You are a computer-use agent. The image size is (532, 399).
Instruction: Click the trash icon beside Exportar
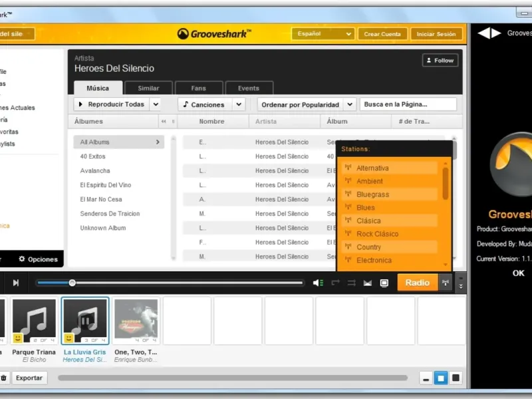(3, 378)
